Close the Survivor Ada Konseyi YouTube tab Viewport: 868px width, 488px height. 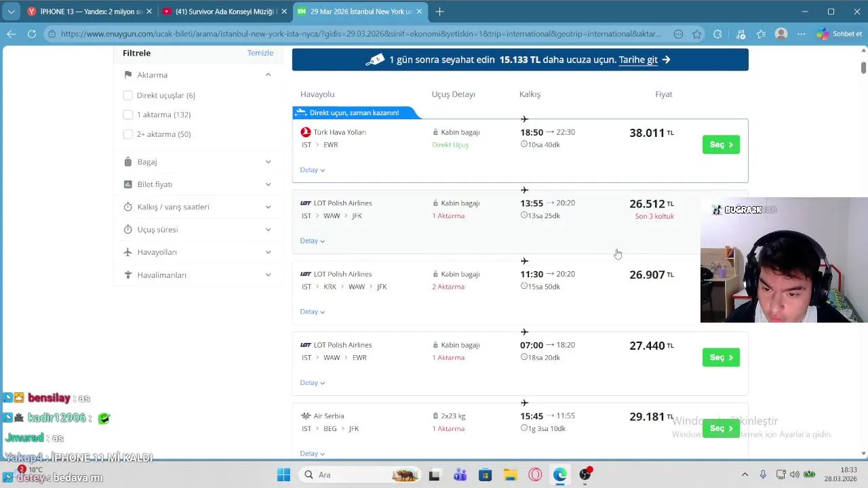[284, 12]
